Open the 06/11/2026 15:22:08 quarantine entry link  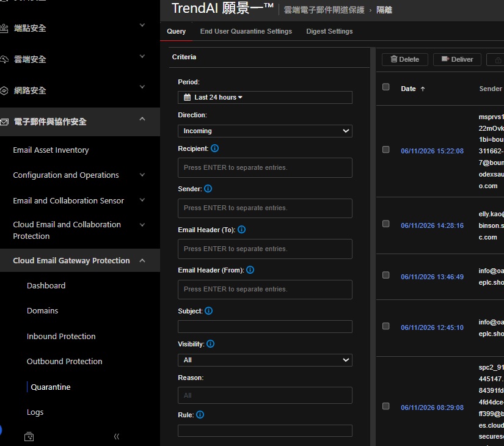[x=432, y=151]
